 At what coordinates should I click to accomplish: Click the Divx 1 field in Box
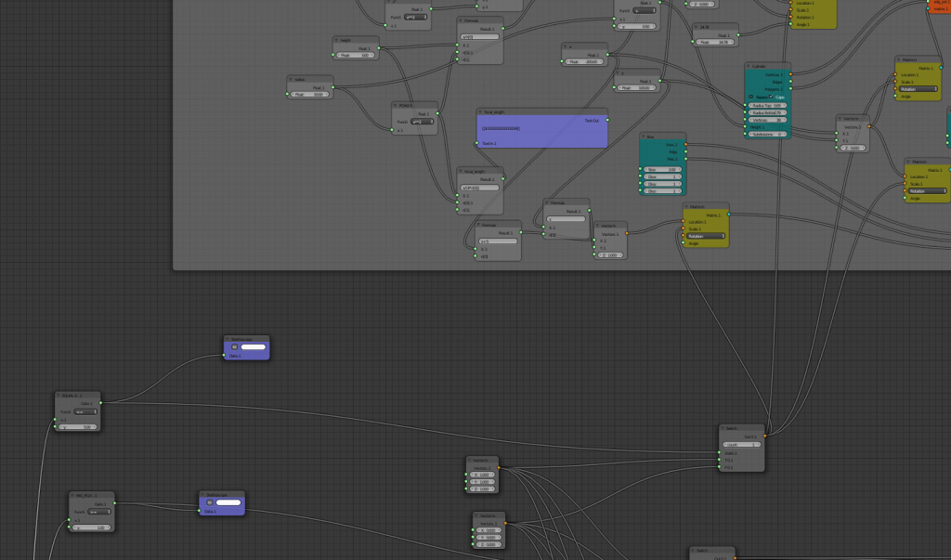pos(662,176)
